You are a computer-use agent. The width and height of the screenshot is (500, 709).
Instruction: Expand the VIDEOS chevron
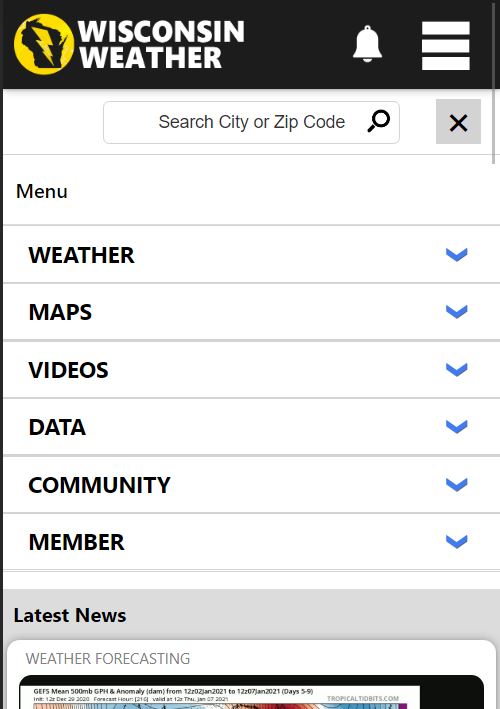(x=457, y=369)
